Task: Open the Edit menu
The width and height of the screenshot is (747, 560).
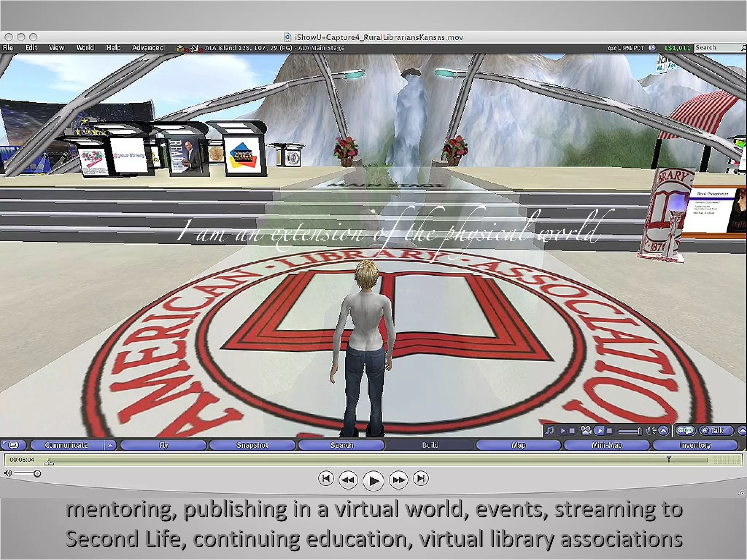Action: point(31,48)
